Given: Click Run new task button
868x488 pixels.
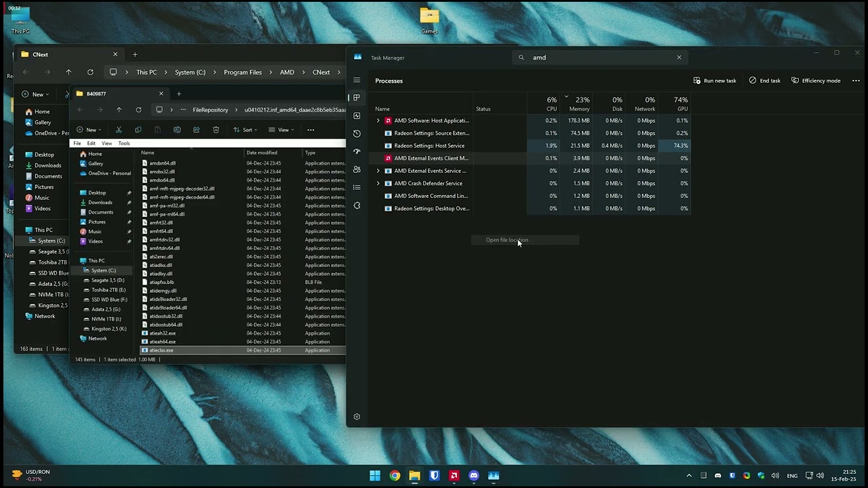Looking at the screenshot, I should pos(715,81).
